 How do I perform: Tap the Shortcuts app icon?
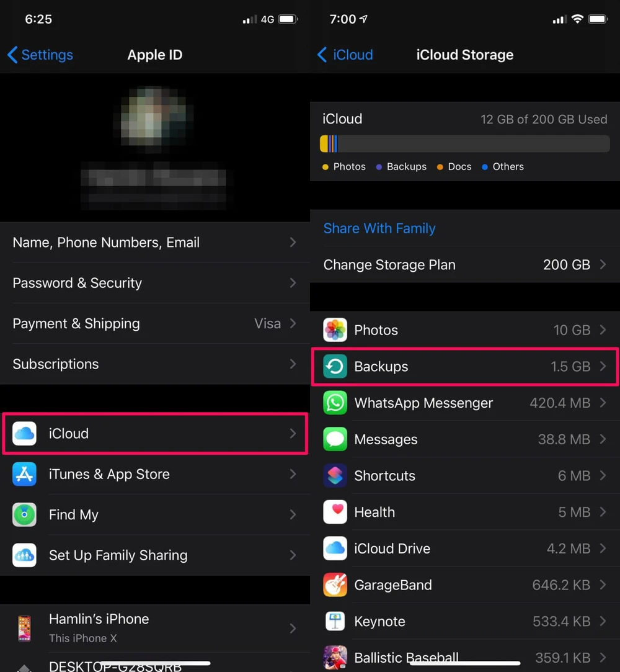click(335, 476)
